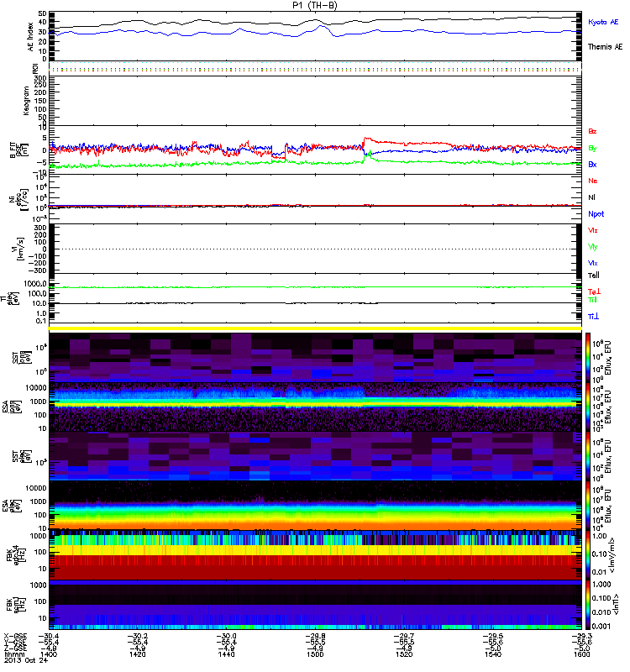The image size is (630, 672).
Task: Click the red Ne density legend label
Action: [x=593, y=181]
